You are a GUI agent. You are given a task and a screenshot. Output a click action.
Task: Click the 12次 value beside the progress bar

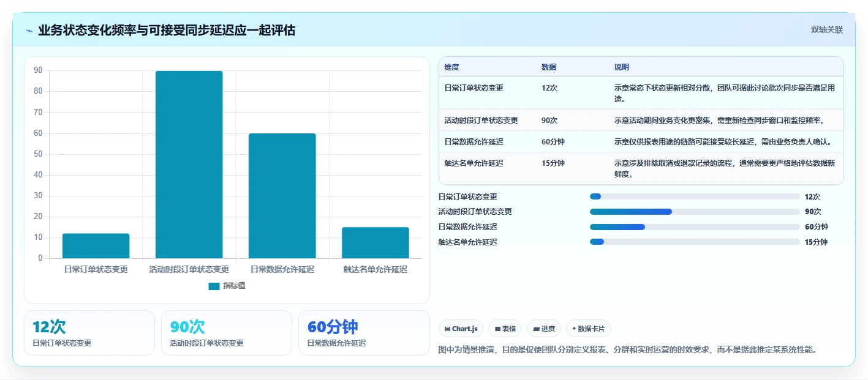coord(812,197)
